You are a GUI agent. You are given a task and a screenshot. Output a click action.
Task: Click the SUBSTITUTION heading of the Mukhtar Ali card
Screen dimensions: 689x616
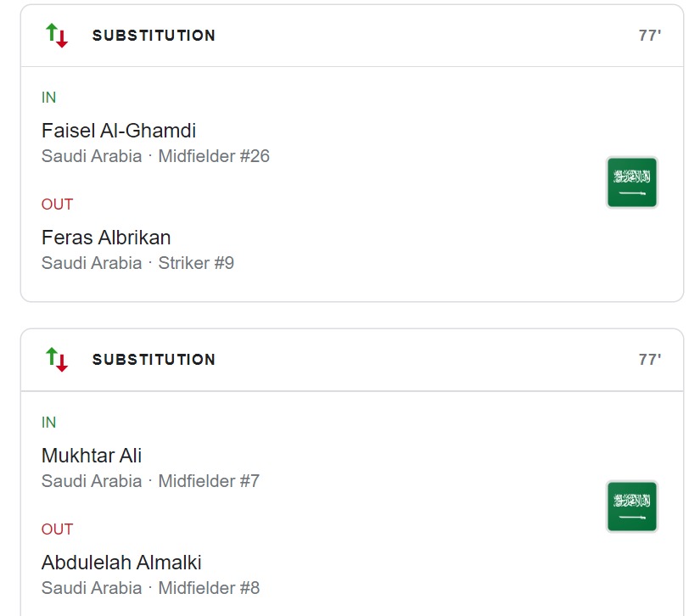[154, 360]
